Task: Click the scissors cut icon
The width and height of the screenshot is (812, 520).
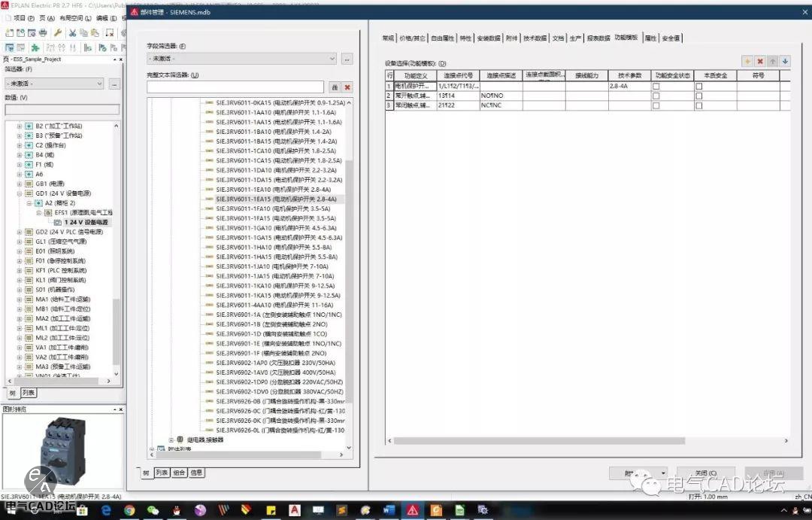Action: tap(72, 32)
